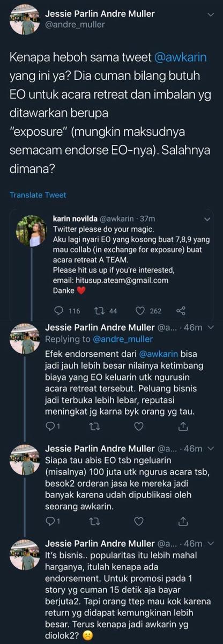
Task: Share the 'Siapa tau abis EO' tweet
Action: 182,521
